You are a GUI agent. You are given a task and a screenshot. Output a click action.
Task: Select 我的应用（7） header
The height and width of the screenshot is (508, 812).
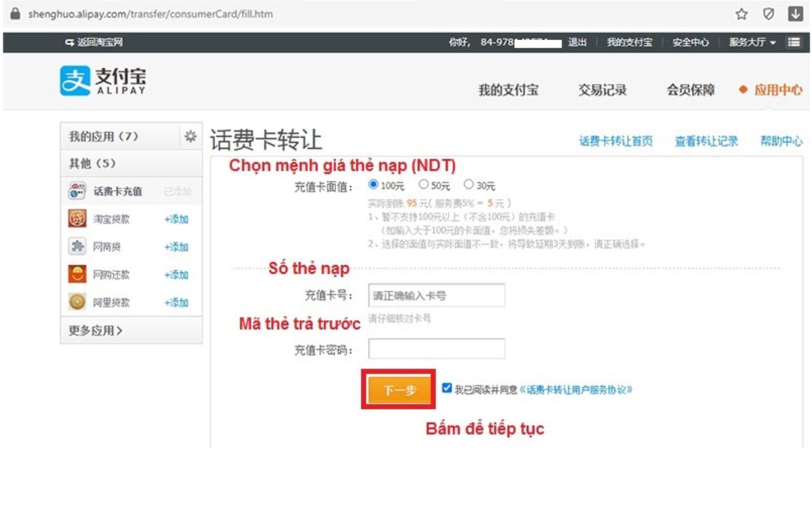[x=121, y=136]
